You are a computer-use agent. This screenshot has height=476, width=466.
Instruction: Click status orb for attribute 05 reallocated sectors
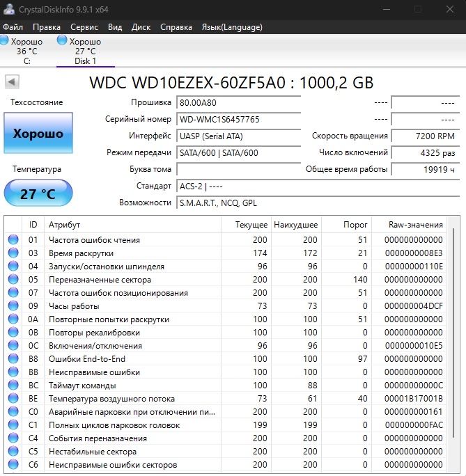click(x=13, y=279)
